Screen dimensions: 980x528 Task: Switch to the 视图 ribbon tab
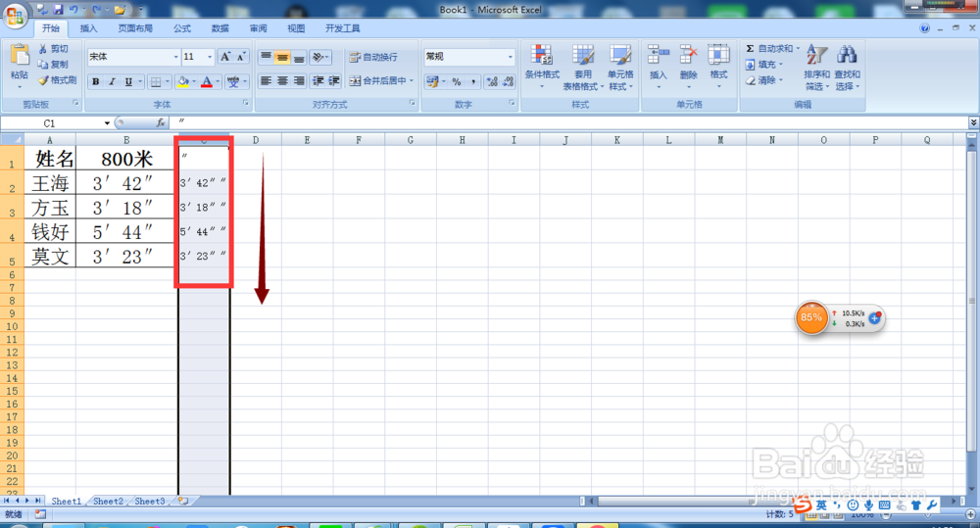(296, 28)
